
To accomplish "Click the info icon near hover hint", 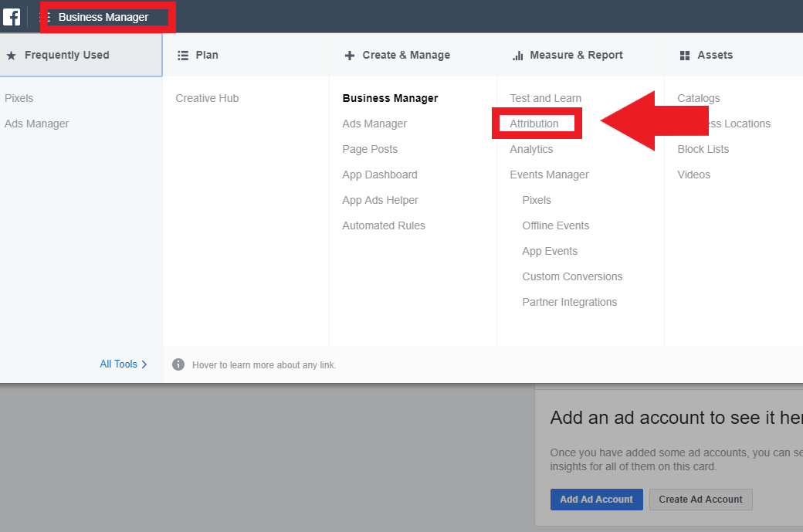I will click(x=178, y=364).
